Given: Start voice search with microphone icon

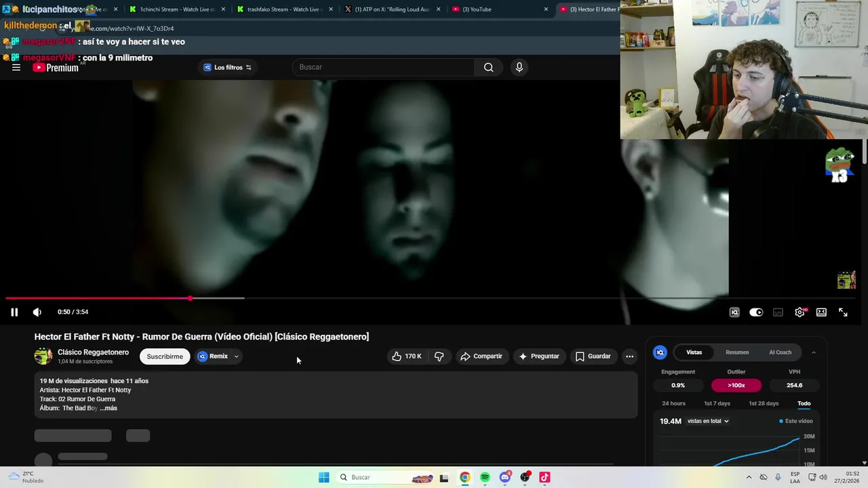Looking at the screenshot, I should click(519, 67).
